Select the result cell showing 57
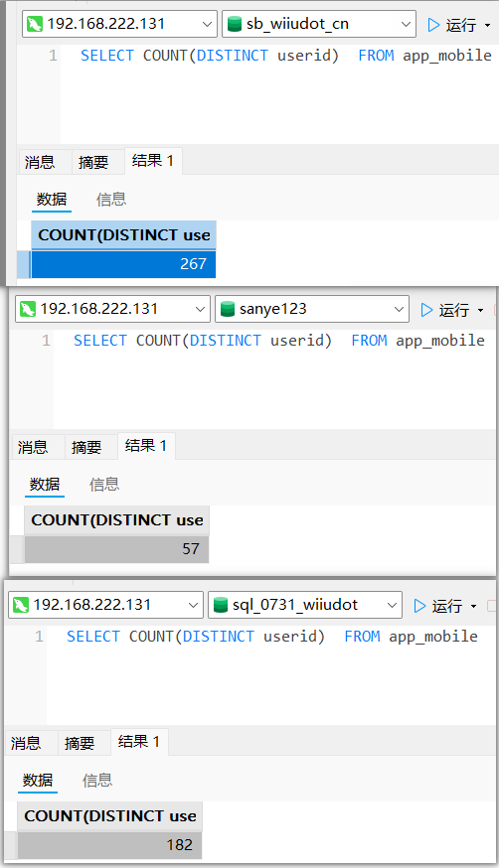The image size is (499, 868). [117, 549]
